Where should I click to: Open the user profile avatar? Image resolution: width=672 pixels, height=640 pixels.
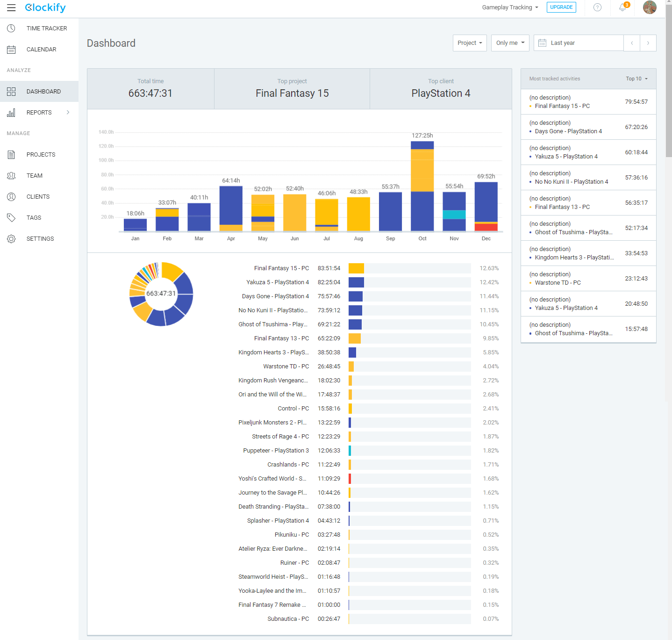650,7
